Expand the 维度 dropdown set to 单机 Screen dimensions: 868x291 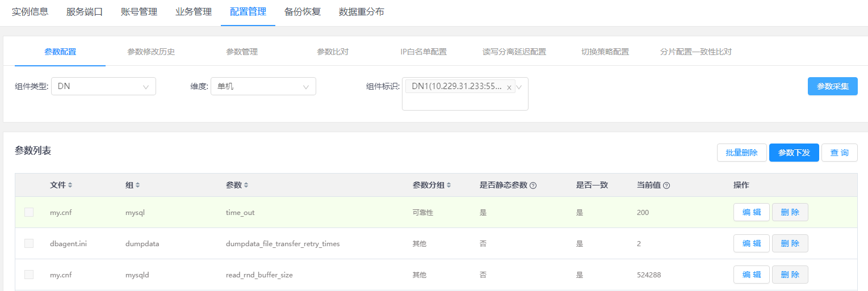[263, 86]
